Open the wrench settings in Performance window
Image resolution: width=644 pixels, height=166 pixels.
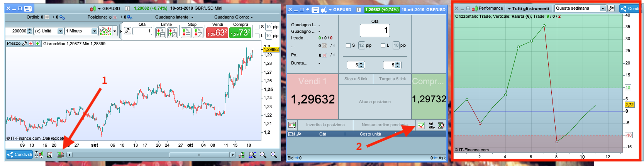(x=611, y=8)
